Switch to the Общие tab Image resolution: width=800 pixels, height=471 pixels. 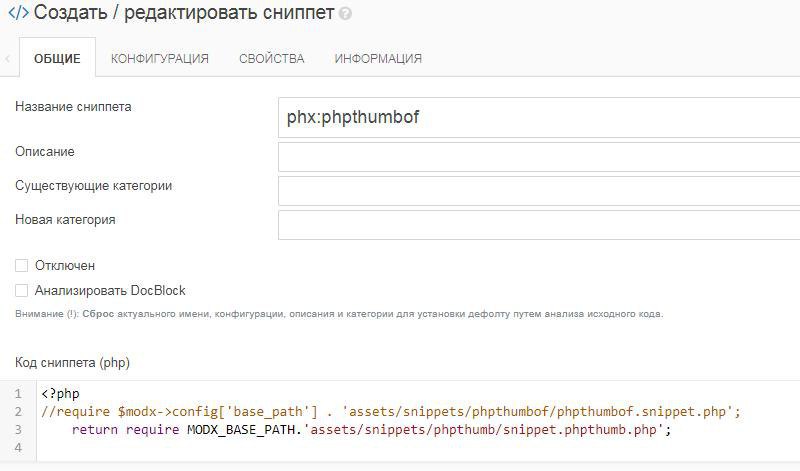coord(57,58)
